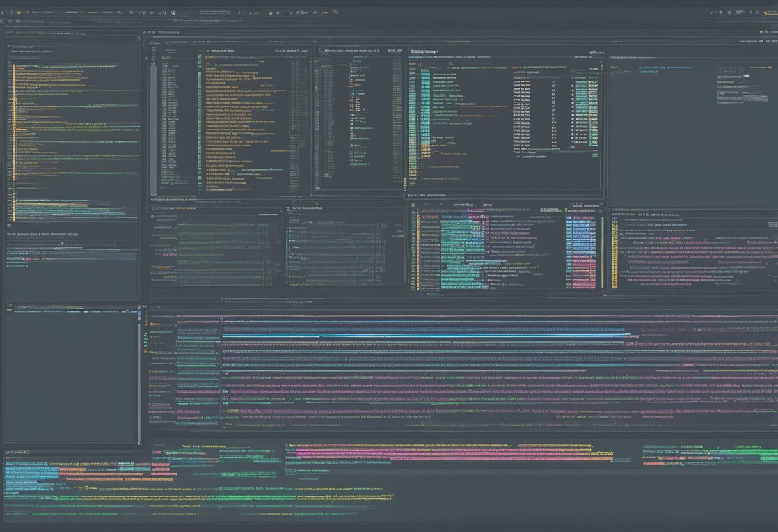The image size is (778, 532).
Task: Click the icon left of the upper-middle panel title
Action: 145,31
